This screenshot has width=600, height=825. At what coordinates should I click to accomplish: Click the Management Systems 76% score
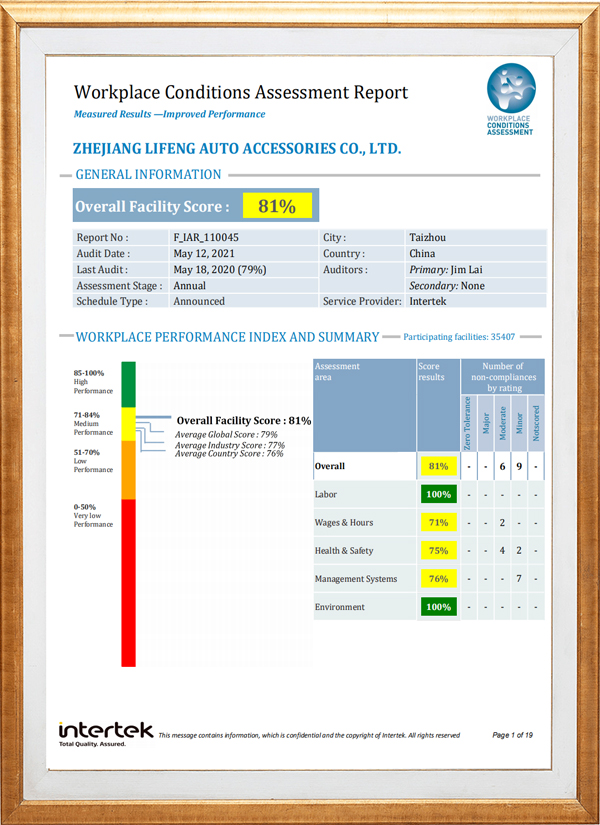coord(438,578)
